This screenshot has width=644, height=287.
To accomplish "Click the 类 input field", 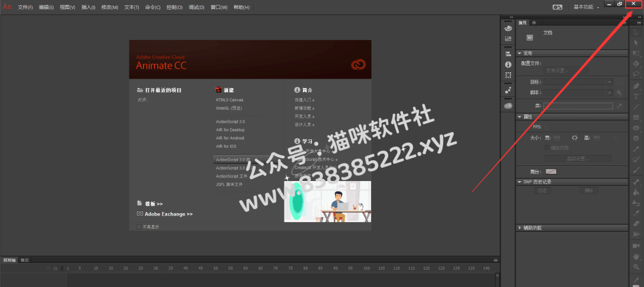I will [x=578, y=106].
